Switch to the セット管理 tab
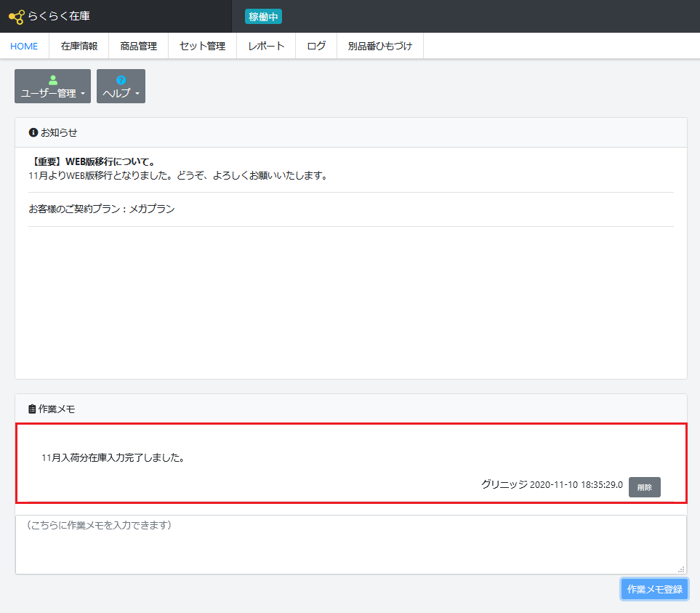Image resolution: width=700 pixels, height=613 pixels. point(202,46)
